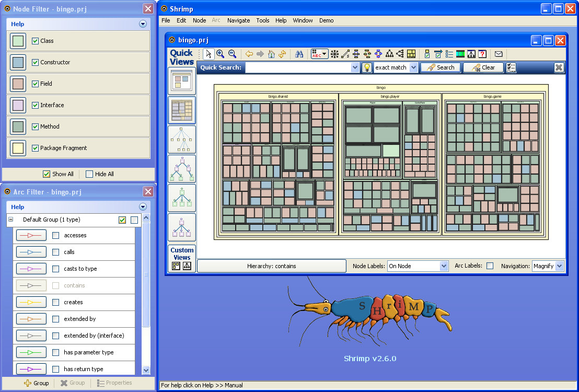Open the Node Labels dropdown
Image resolution: width=579 pixels, height=392 pixels.
pos(444,266)
